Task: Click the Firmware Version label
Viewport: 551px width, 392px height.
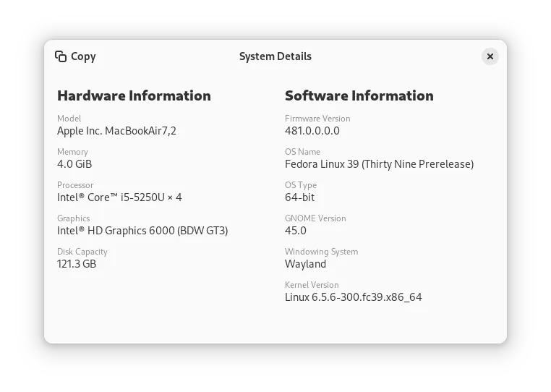Action: coord(317,119)
